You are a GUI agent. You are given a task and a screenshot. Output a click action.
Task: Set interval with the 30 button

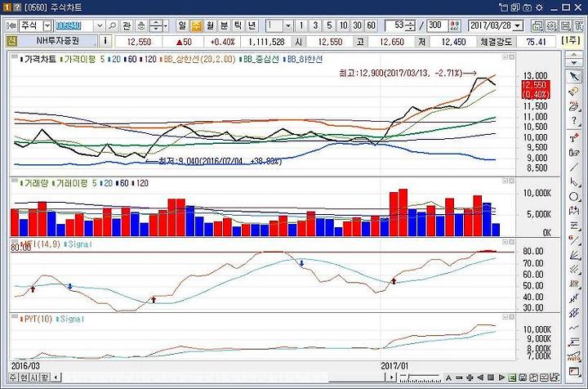click(358, 25)
